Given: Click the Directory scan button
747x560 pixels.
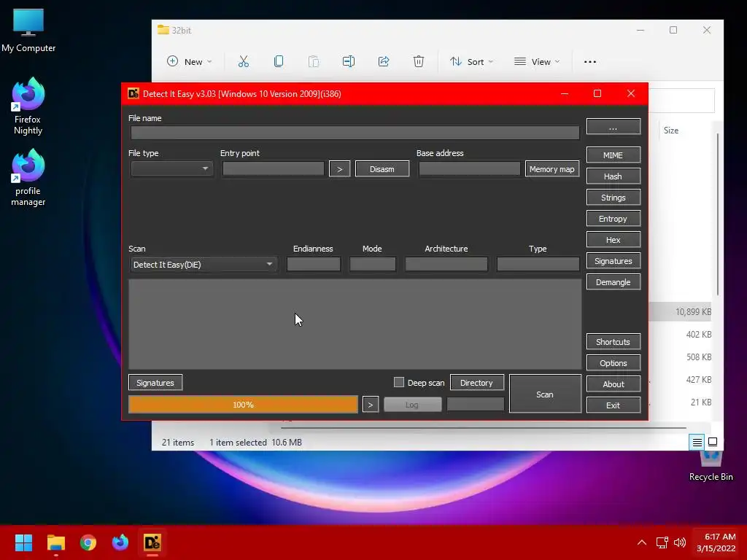Looking at the screenshot, I should [476, 382].
